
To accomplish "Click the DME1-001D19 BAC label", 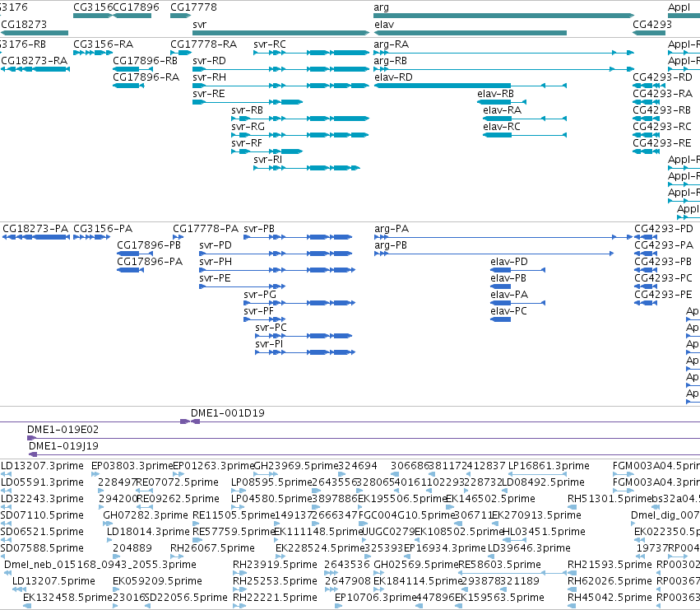I will (228, 413).
